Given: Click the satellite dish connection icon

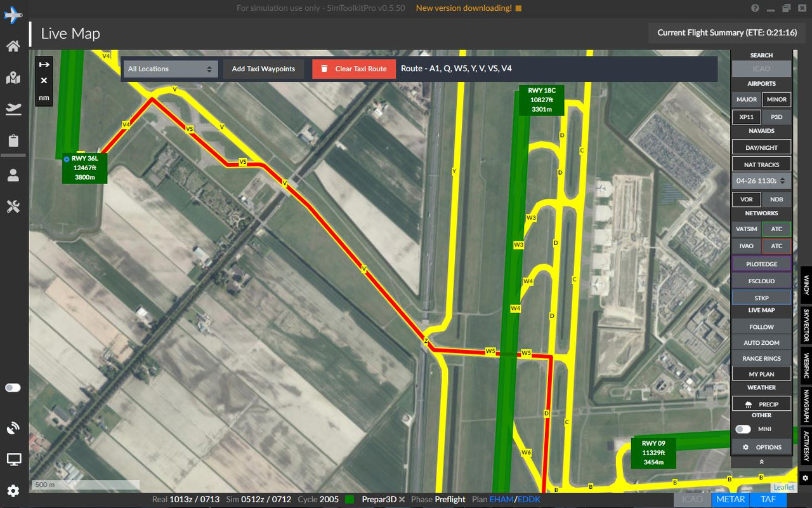Looking at the screenshot, I should pyautogui.click(x=13, y=428).
